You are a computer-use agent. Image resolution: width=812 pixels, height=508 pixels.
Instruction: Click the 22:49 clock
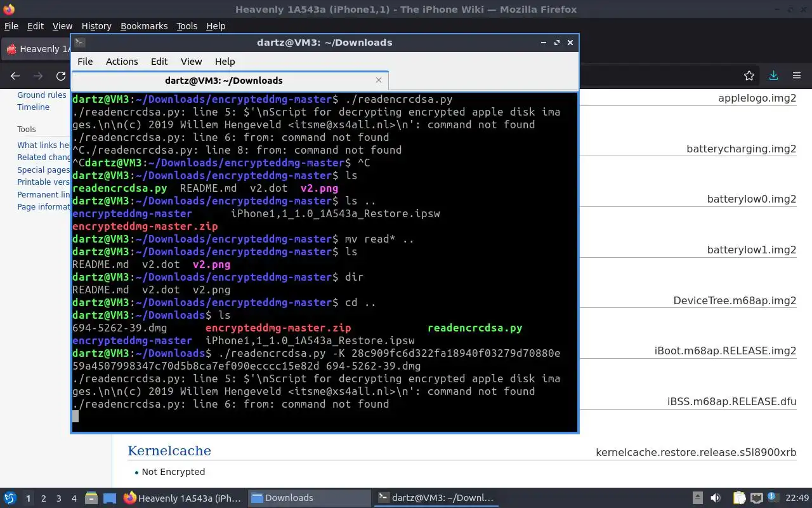797,498
